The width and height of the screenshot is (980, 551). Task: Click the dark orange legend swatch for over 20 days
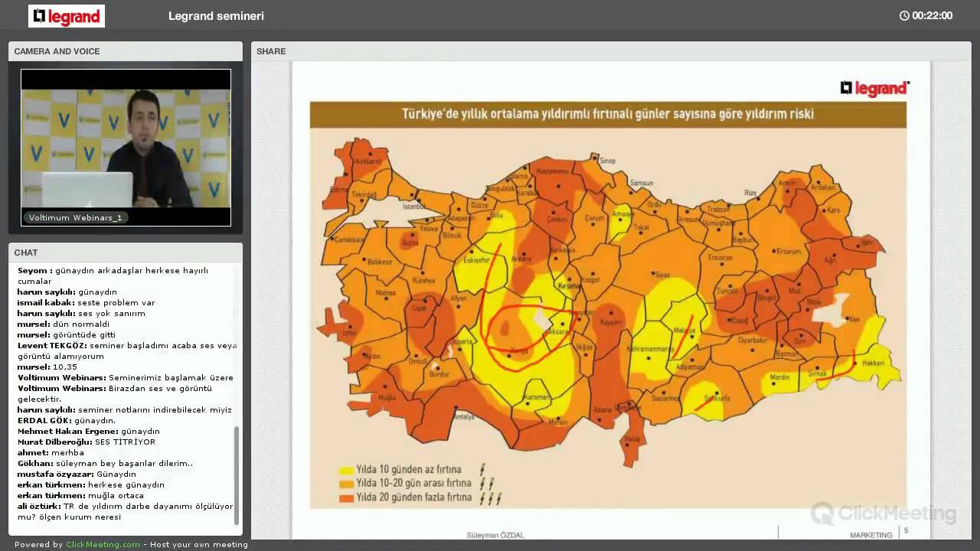pos(345,497)
